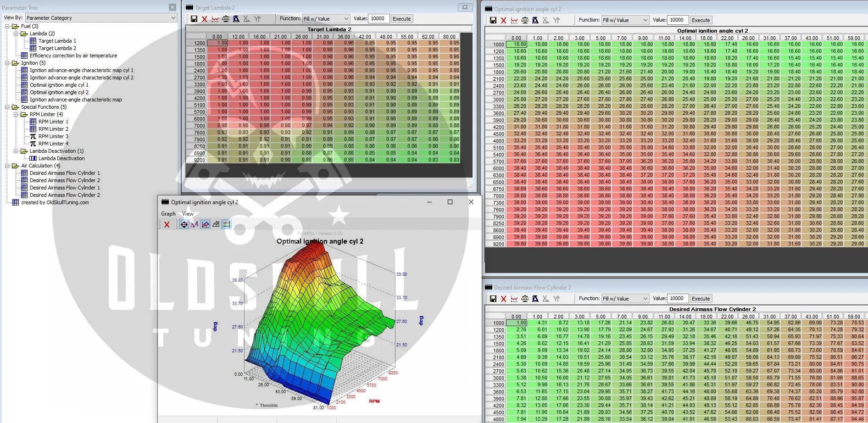Open graph icon in Desired Airmass Flow toolbar

tap(514, 299)
